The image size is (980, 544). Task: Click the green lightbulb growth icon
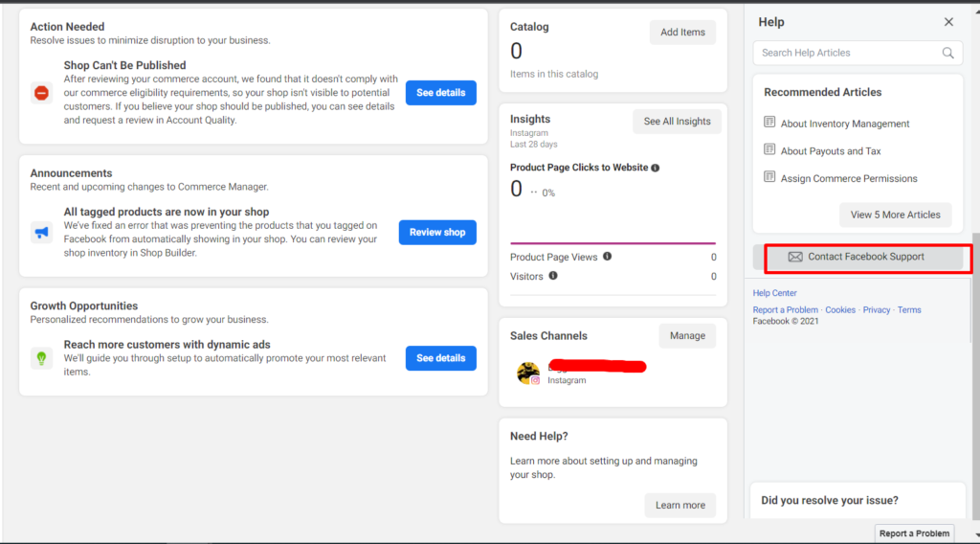pos(41,358)
